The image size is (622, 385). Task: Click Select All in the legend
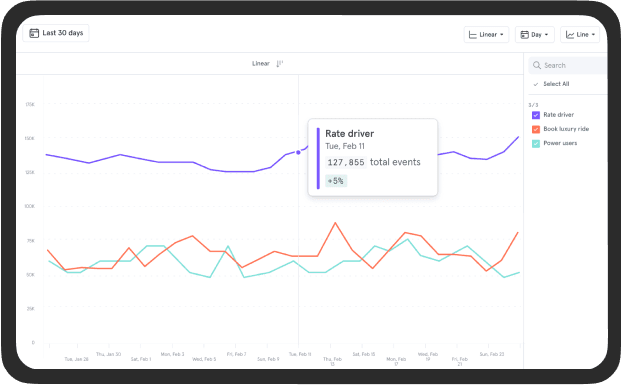click(556, 84)
